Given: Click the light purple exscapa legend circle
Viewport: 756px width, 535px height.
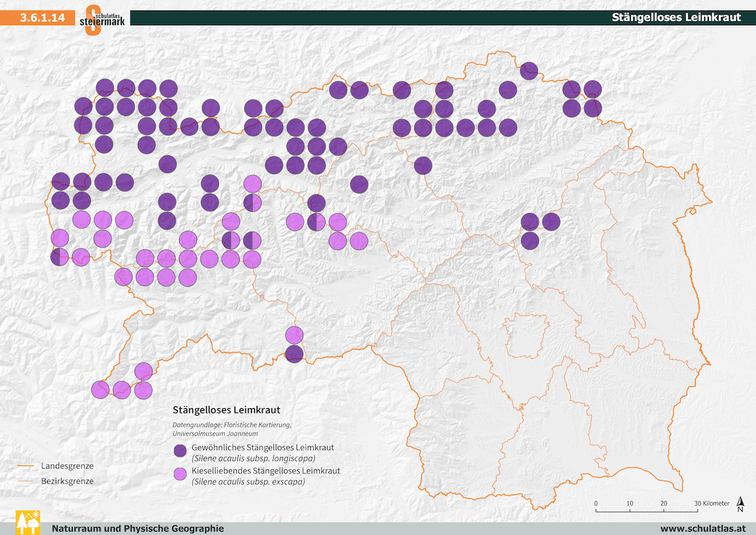Looking at the screenshot, I should click(180, 475).
